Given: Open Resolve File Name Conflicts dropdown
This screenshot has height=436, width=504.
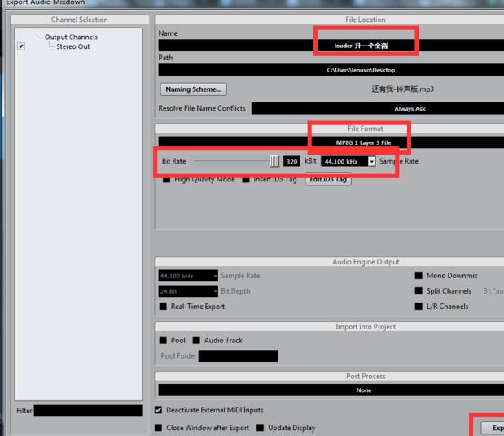Looking at the screenshot, I should (x=377, y=108).
